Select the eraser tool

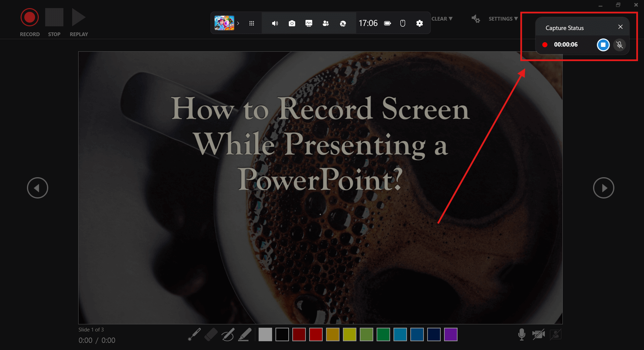pos(211,334)
